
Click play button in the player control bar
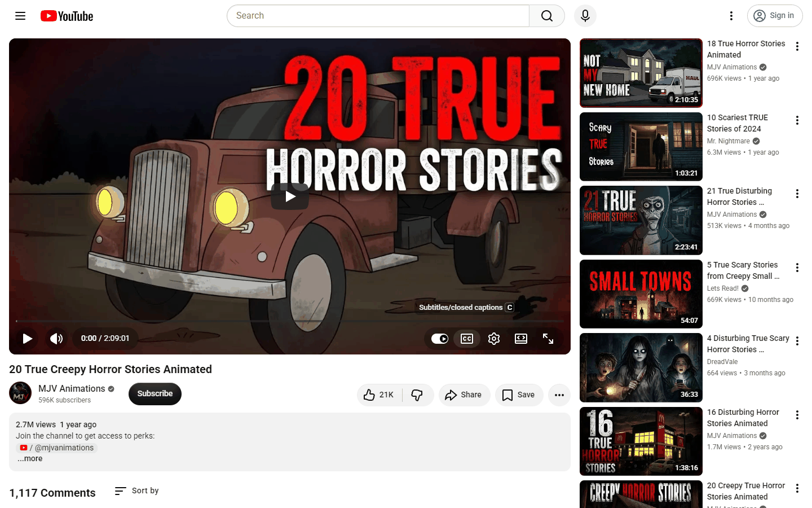tap(27, 339)
